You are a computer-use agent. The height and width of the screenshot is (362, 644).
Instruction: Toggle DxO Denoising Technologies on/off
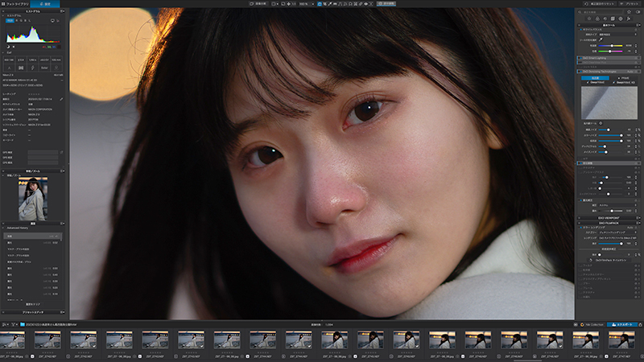[x=580, y=72]
